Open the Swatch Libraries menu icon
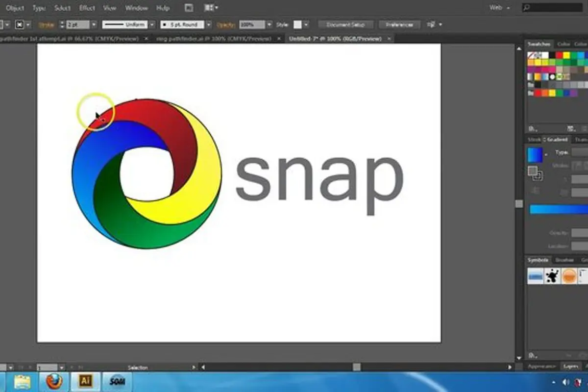 pyautogui.click(x=532, y=128)
